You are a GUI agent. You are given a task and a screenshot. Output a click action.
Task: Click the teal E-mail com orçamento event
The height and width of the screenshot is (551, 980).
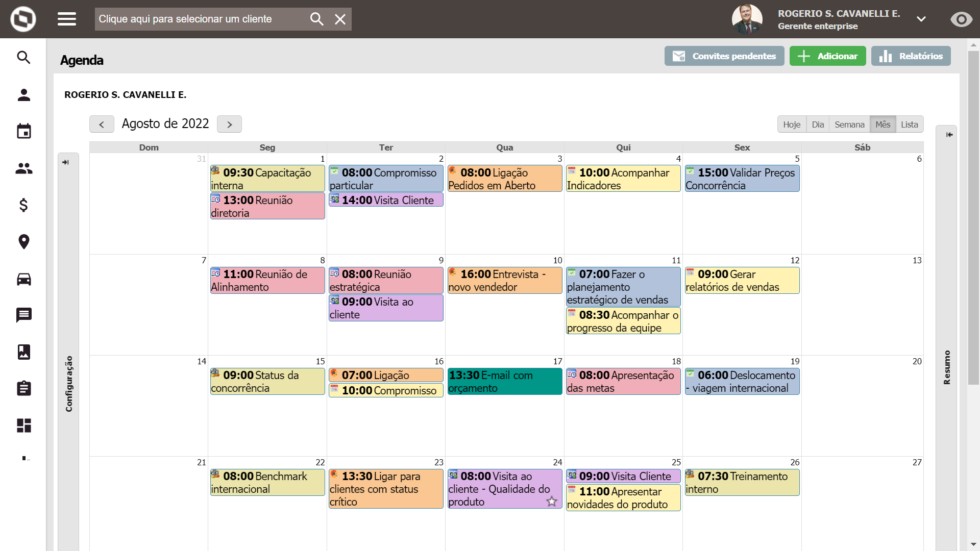[504, 382]
